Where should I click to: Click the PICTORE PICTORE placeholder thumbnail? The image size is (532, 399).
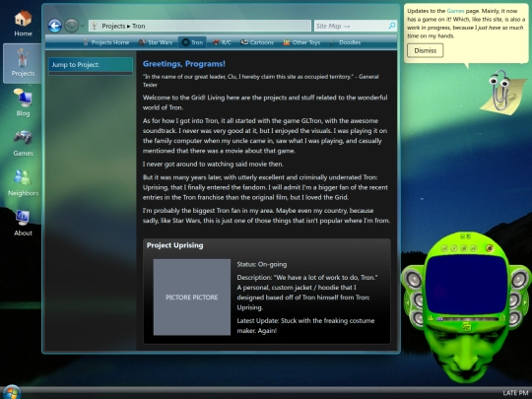point(192,297)
